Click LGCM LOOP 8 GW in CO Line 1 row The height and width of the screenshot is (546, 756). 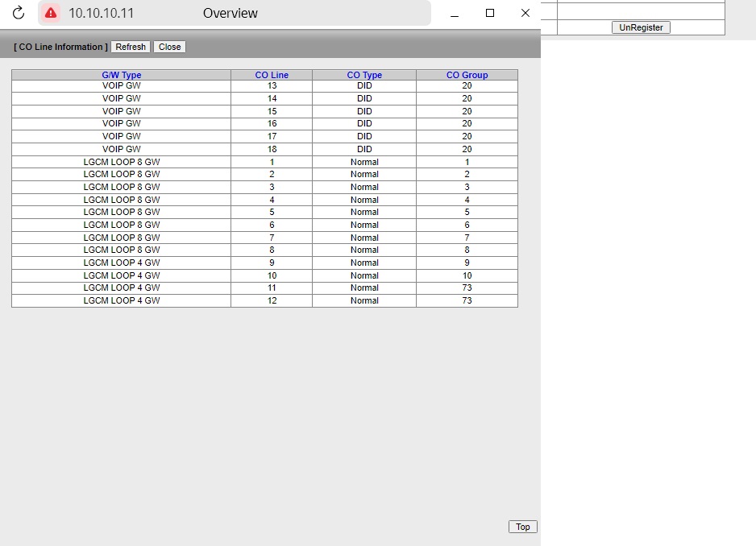pyautogui.click(x=122, y=162)
